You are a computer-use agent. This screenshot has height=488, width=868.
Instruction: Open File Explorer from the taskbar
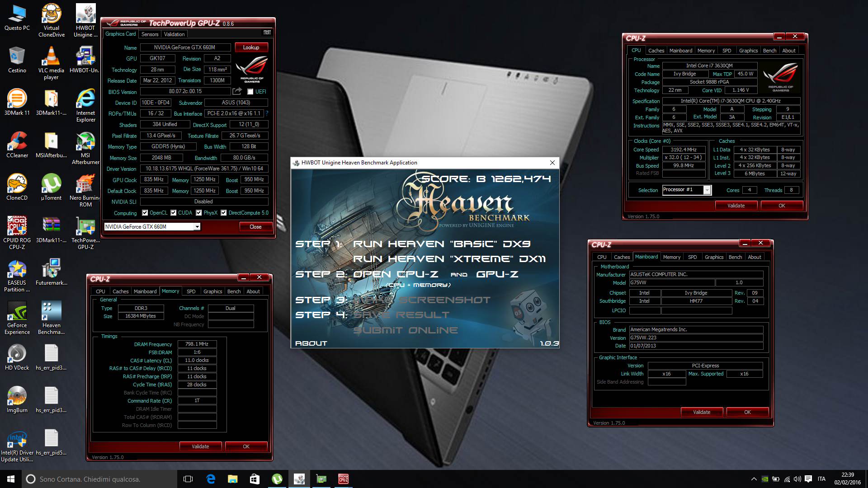tap(233, 479)
